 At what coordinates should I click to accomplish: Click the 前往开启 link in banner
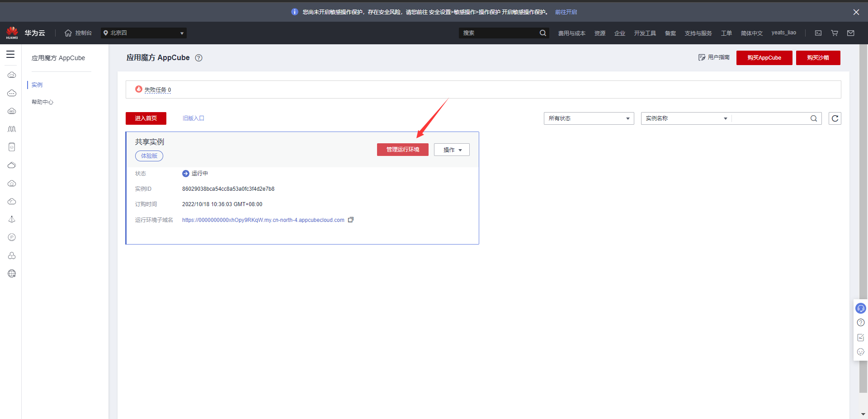click(x=566, y=12)
